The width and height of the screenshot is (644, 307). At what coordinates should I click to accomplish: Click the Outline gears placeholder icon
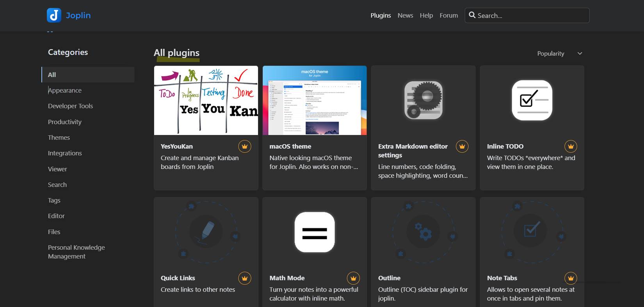coord(423,232)
